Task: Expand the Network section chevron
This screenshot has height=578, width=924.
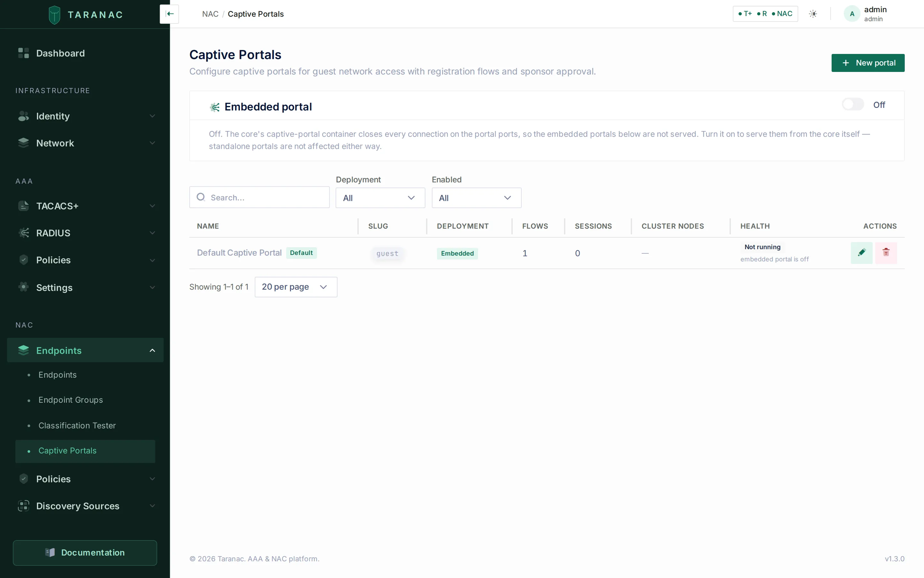Action: click(x=152, y=143)
